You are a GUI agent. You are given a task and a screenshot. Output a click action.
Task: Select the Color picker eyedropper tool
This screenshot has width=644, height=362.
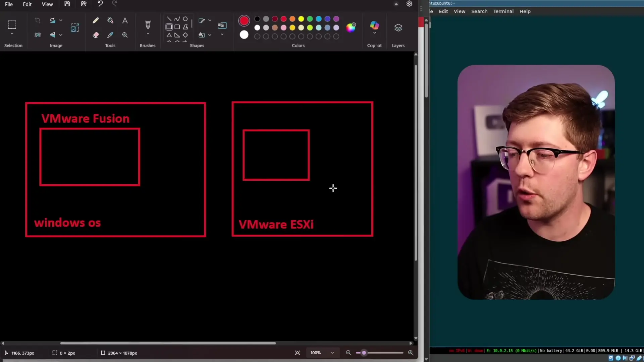(x=110, y=35)
